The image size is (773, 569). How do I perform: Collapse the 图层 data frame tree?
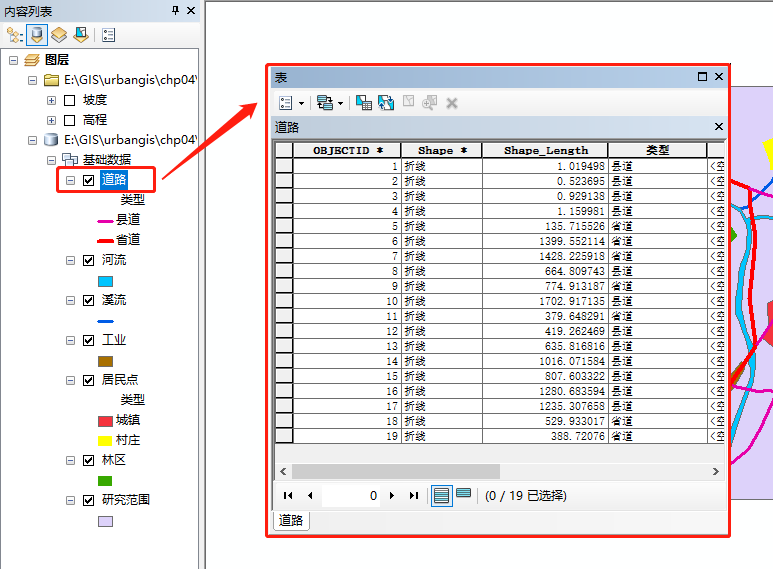click(13, 61)
